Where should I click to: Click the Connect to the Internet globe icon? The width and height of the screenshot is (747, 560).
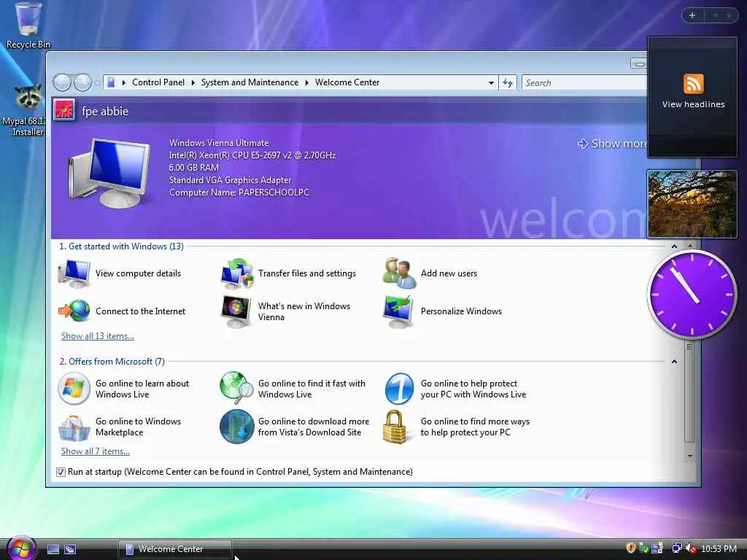(x=74, y=311)
